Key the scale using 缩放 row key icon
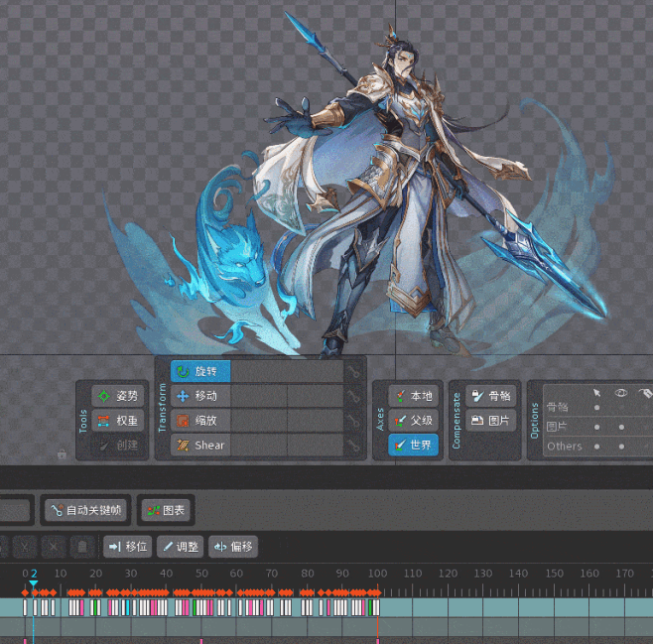The image size is (653, 644). click(354, 421)
